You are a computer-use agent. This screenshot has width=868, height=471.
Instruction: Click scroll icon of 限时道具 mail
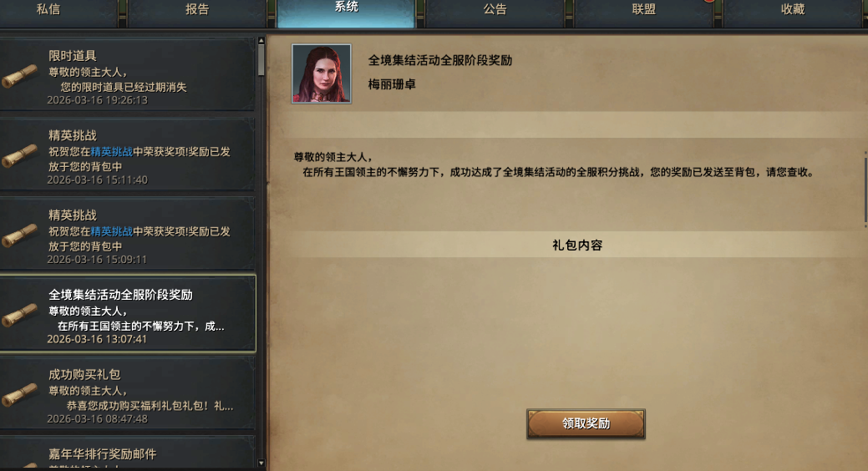[19, 76]
